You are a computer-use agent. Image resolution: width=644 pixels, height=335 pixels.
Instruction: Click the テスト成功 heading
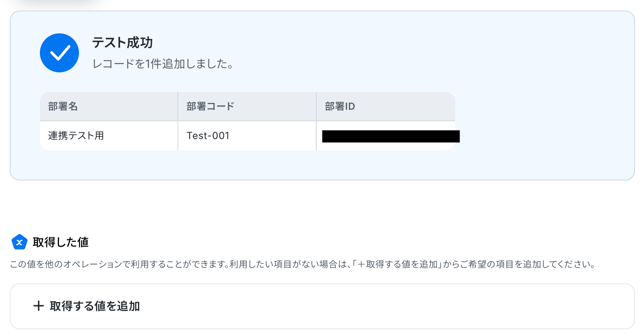point(122,42)
